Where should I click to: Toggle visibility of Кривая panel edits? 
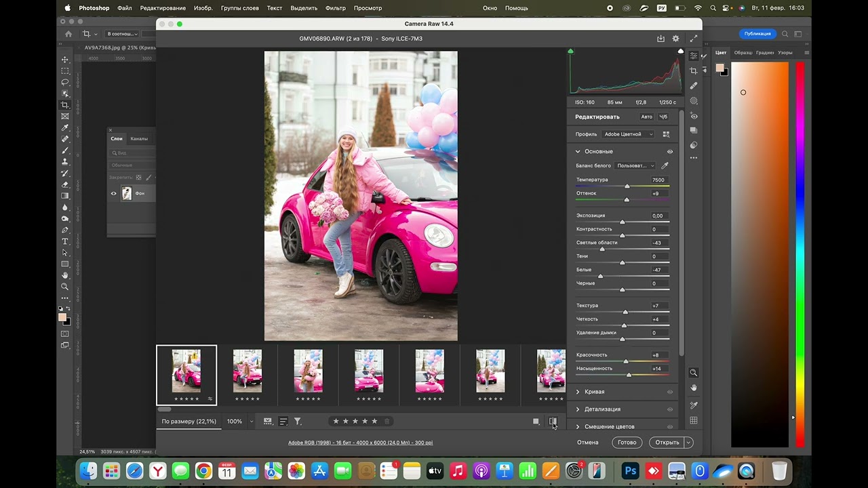(x=670, y=392)
